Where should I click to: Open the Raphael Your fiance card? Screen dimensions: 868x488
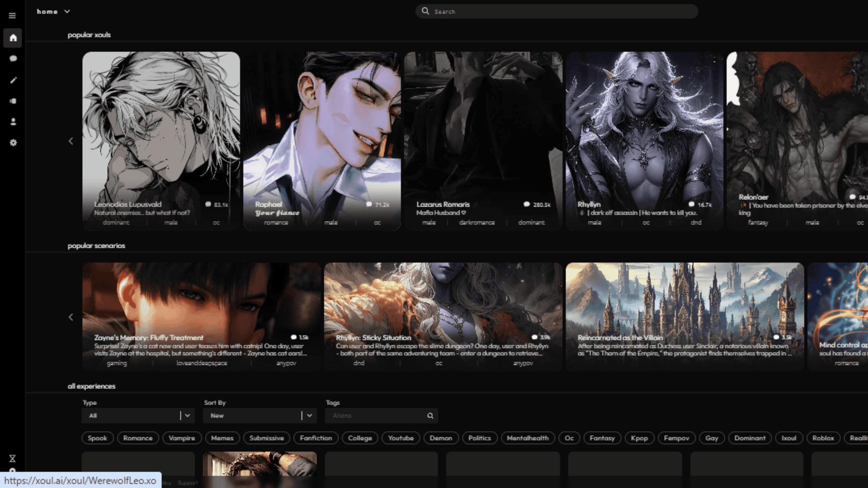322,141
